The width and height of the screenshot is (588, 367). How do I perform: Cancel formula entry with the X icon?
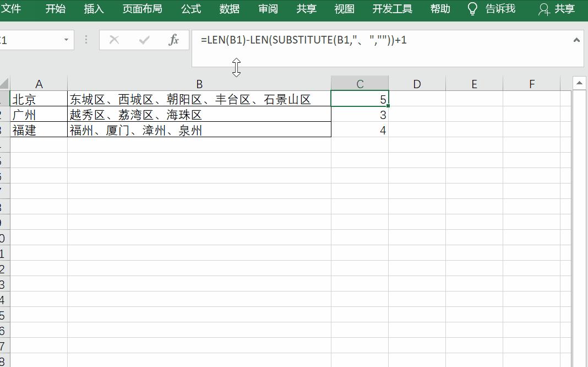[x=114, y=40]
